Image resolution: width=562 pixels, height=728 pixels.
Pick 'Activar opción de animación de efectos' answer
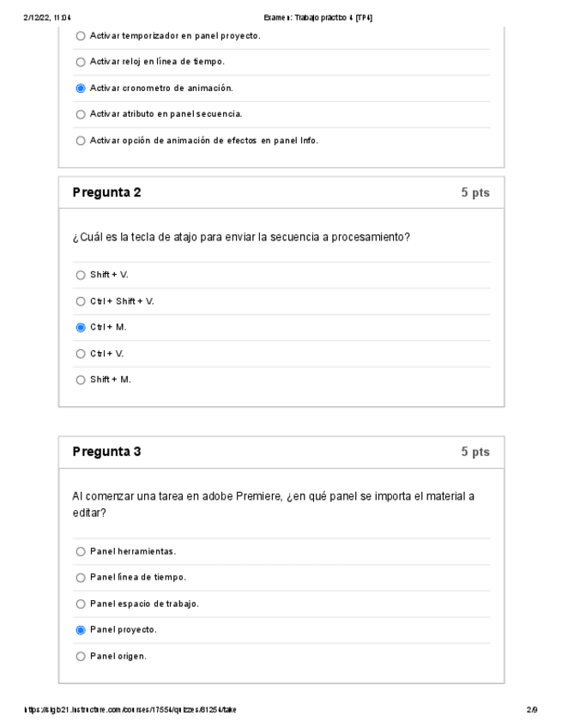[81, 141]
